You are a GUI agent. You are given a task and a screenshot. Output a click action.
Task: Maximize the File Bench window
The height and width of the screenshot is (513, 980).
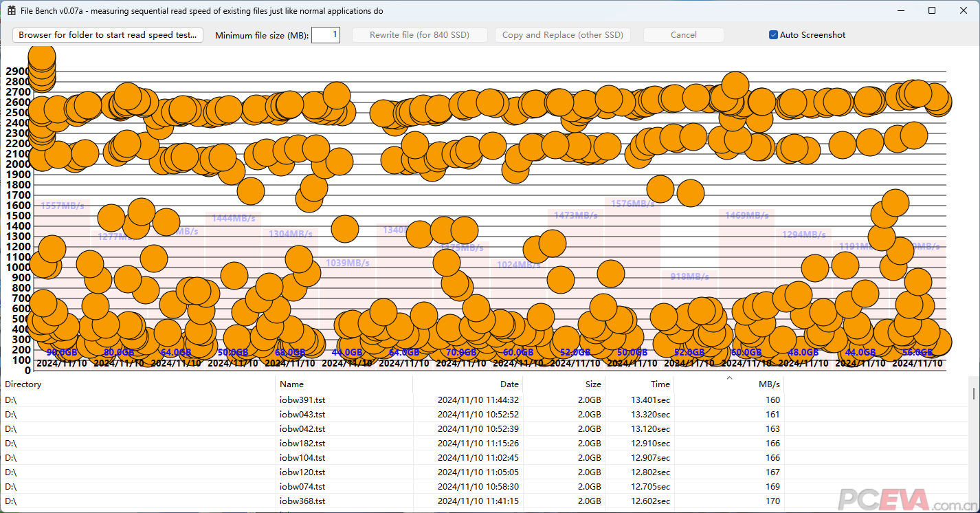(x=932, y=11)
